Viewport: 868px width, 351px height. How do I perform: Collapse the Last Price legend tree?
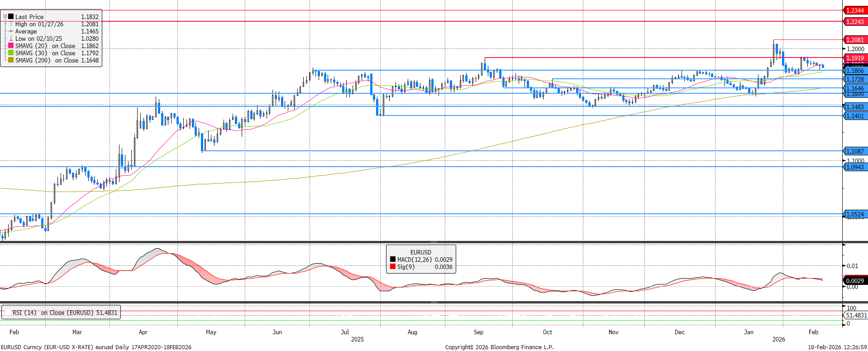(x=5, y=17)
